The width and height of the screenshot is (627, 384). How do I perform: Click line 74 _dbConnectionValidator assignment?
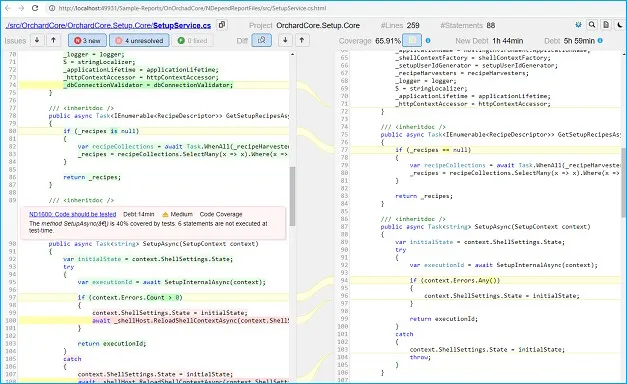tap(148, 85)
